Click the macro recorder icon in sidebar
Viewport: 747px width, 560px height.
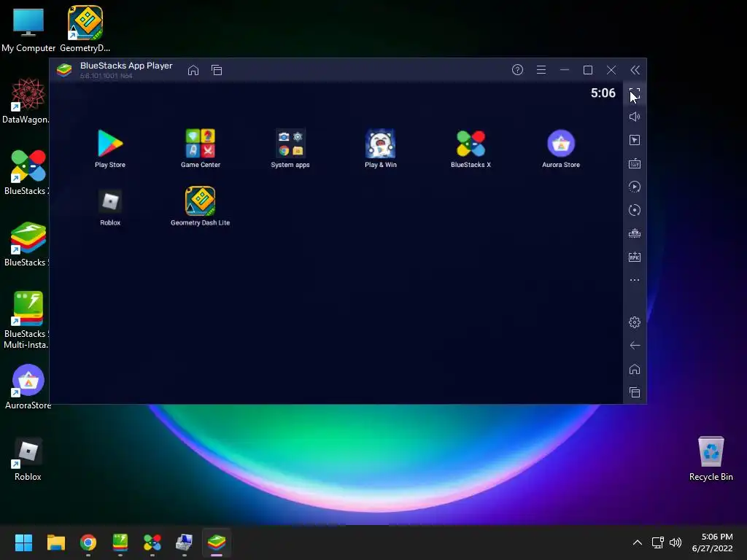[634, 187]
